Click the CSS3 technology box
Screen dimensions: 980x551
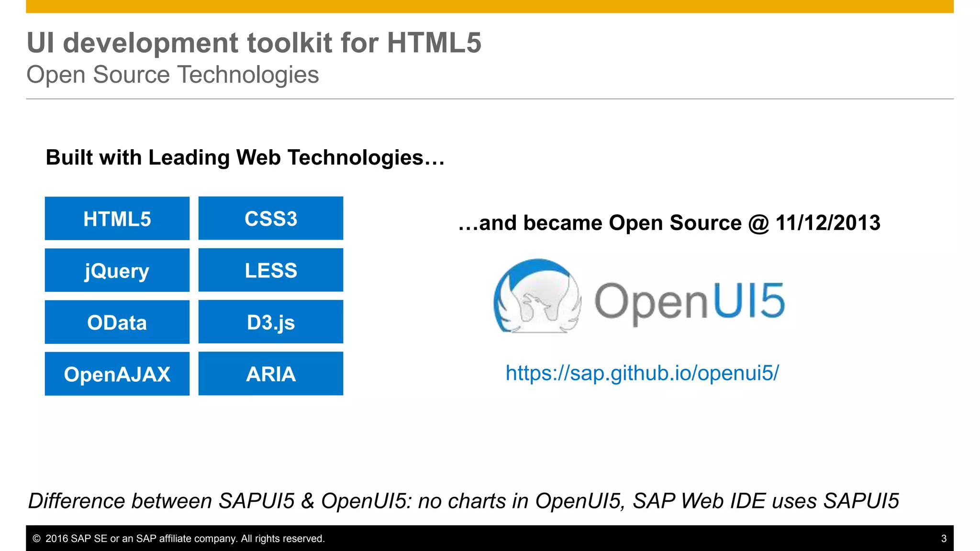click(x=271, y=218)
